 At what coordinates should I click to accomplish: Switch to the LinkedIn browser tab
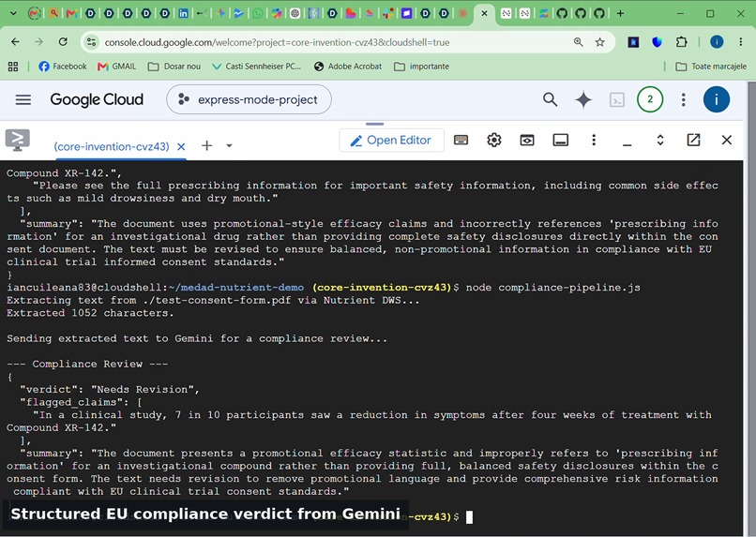click(183, 13)
